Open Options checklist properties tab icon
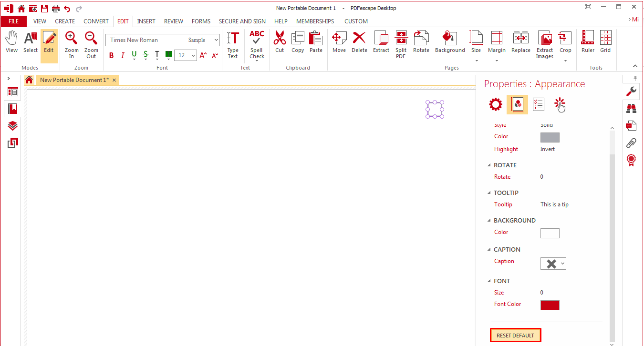644x346 pixels. (x=538, y=104)
